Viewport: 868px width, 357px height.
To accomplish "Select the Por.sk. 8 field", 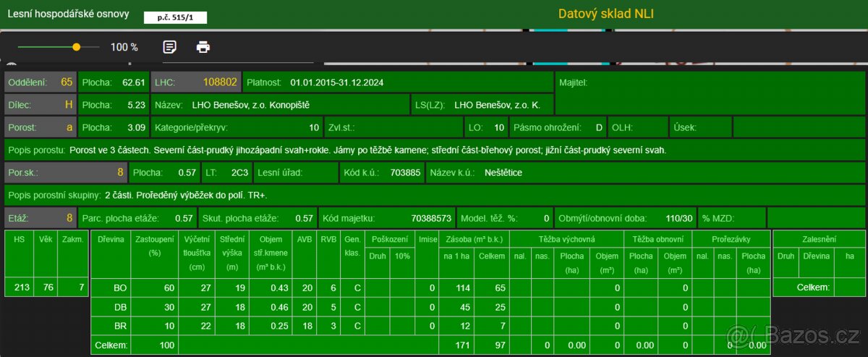I will 66,173.
